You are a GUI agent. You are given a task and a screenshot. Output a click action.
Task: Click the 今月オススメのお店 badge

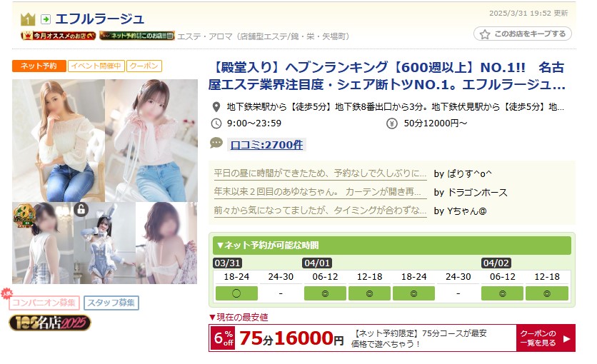coord(59,36)
